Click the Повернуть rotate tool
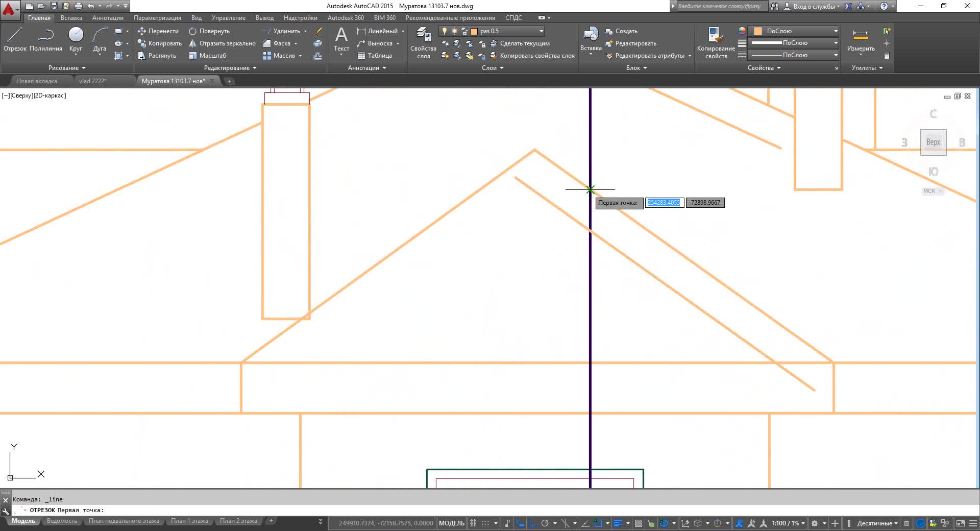The height and width of the screenshot is (531, 980). (x=209, y=31)
